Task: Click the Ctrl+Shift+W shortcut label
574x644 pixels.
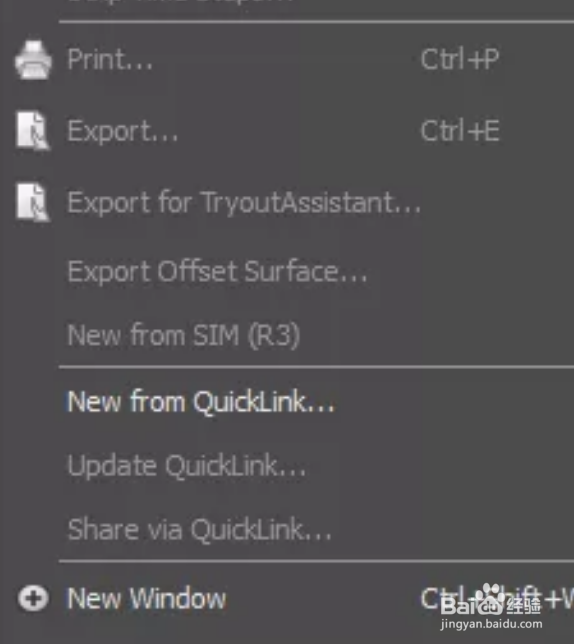Action: (x=497, y=598)
